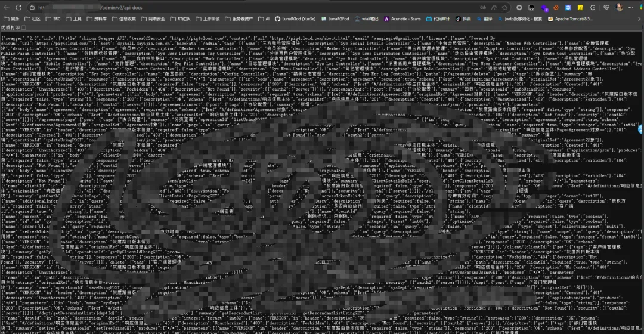Open the 社区 bookmark folder
644x334 pixels.
(x=32, y=19)
